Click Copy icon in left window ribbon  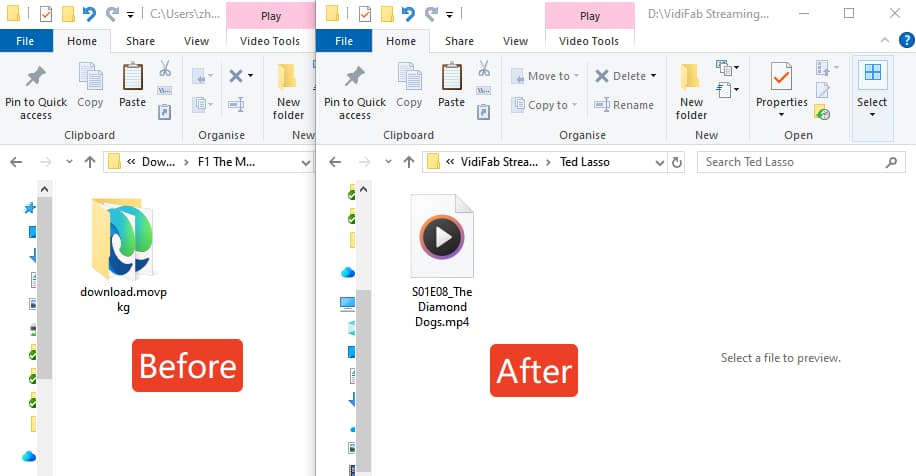point(90,86)
